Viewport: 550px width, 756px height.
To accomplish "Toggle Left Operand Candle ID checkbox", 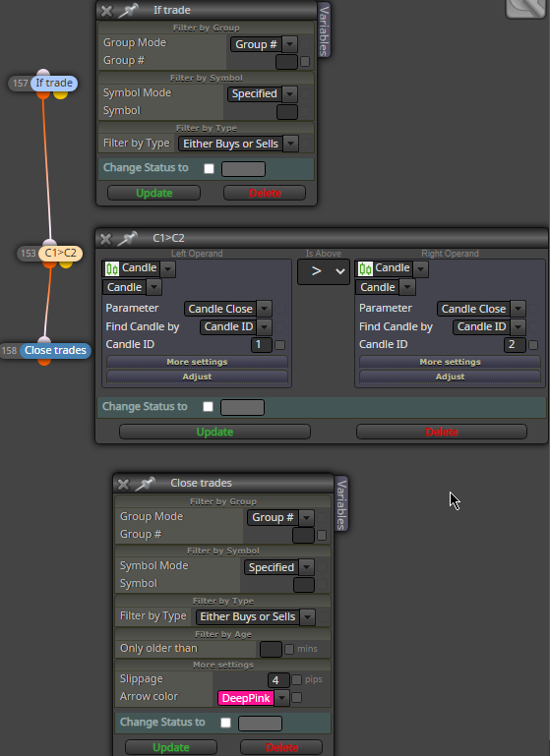I will coord(279,345).
